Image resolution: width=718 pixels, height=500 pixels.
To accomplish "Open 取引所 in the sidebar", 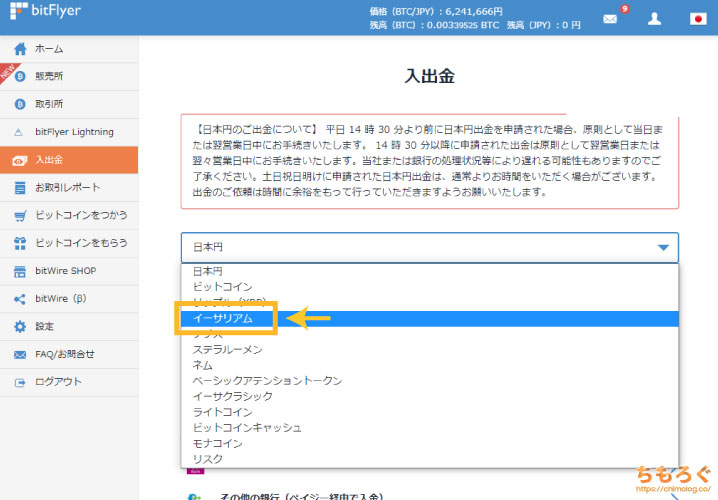I will coord(69,104).
